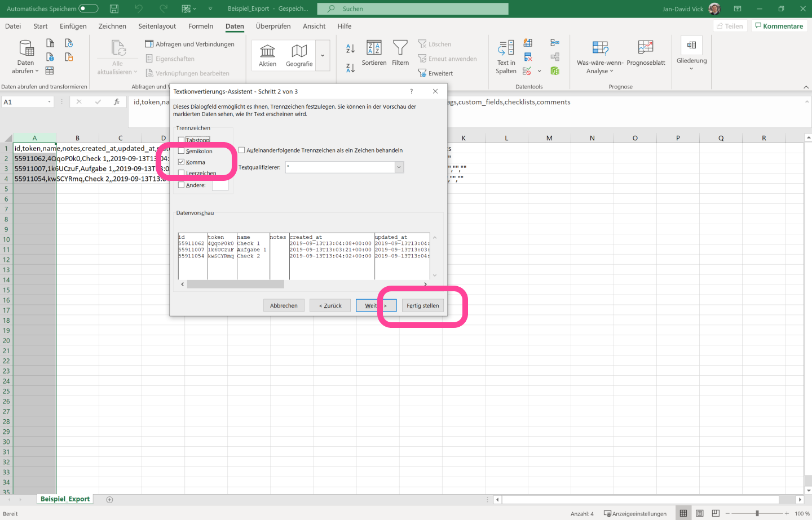The height and width of the screenshot is (520, 812).
Task: Open Abfragen und Verbindungen pane
Action: click(189, 44)
